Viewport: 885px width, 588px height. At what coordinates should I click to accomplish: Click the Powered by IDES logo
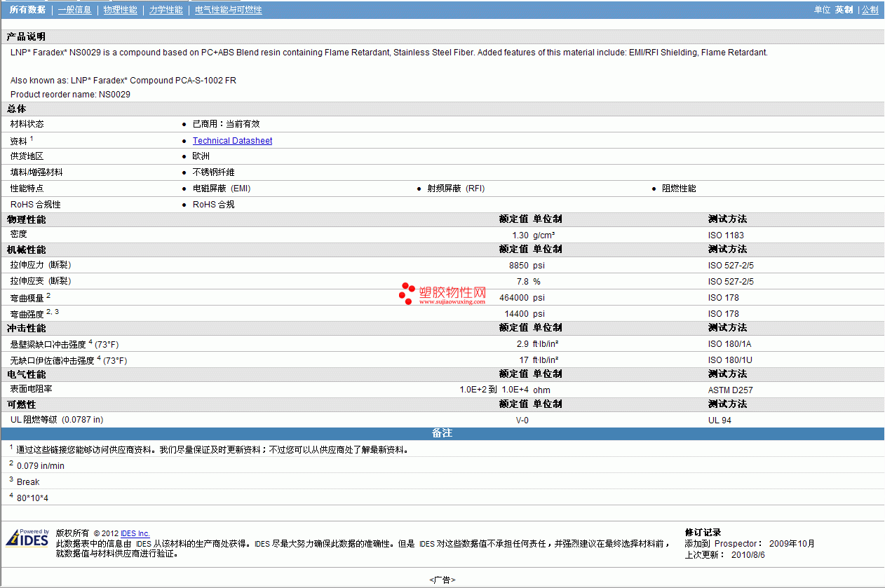27,538
